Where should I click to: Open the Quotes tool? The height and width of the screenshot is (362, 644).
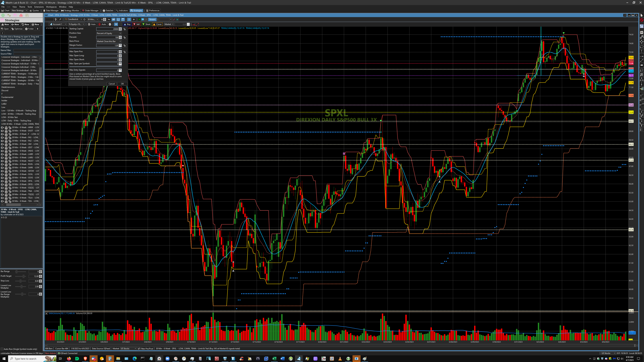34,11
